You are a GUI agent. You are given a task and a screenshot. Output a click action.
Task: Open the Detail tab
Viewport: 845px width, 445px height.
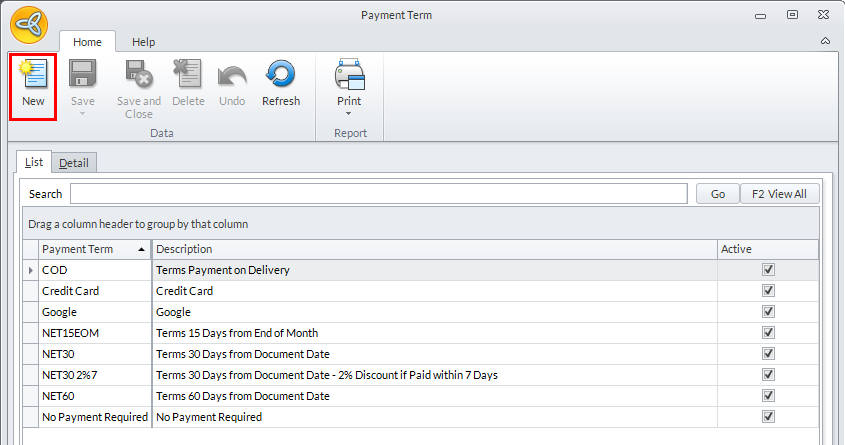[x=73, y=163]
